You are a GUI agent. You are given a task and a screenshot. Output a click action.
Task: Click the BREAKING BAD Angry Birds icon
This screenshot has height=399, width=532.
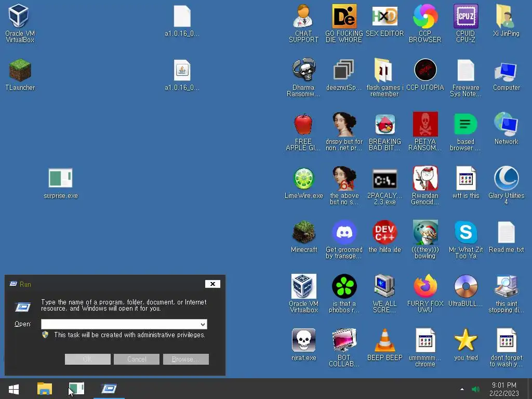(x=385, y=124)
